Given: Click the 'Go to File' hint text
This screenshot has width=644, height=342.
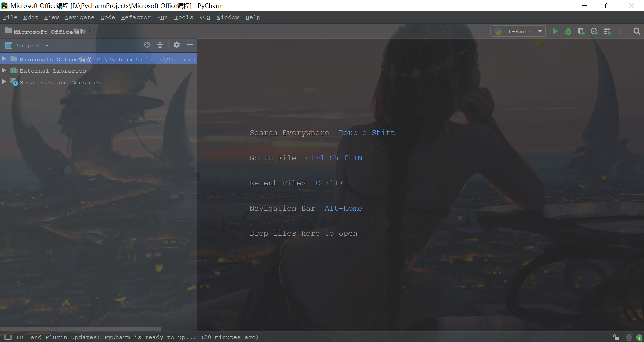Looking at the screenshot, I should 273,158.
